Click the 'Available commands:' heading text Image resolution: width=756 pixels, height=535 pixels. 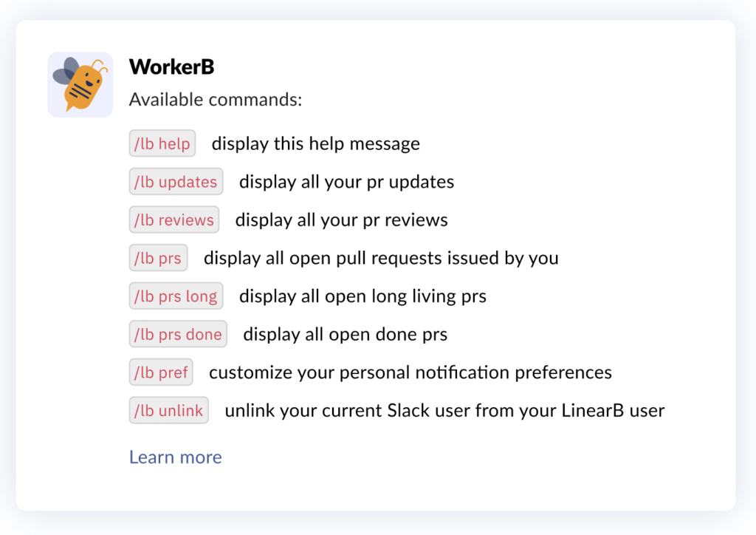click(216, 99)
